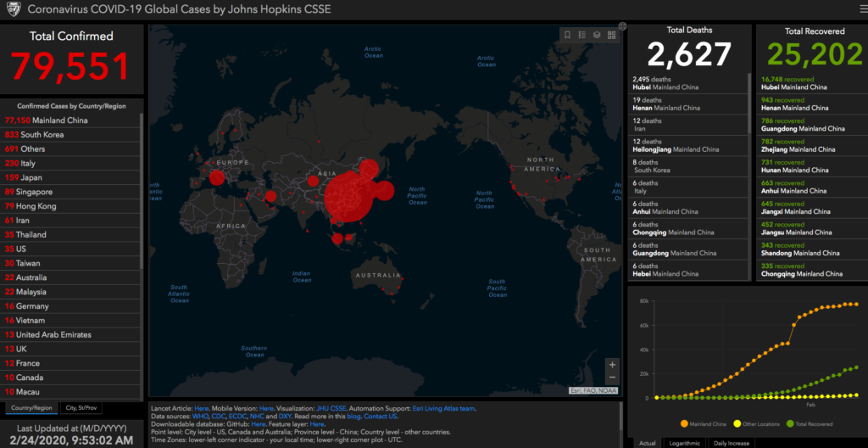Toggle the Mainland China legend series
The height and width of the screenshot is (448, 868).
click(x=704, y=424)
